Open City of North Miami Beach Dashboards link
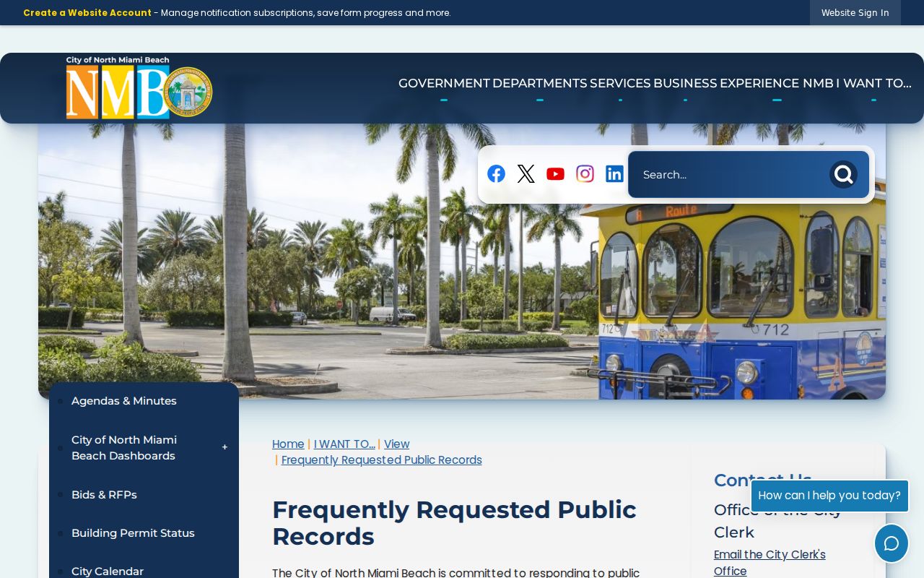Screen dimensions: 924x578 click(124, 448)
